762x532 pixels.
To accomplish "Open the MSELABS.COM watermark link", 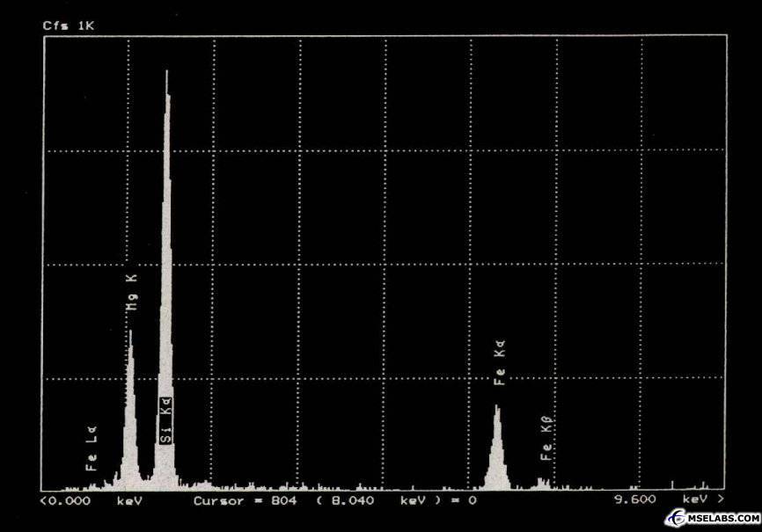I will coord(723,520).
